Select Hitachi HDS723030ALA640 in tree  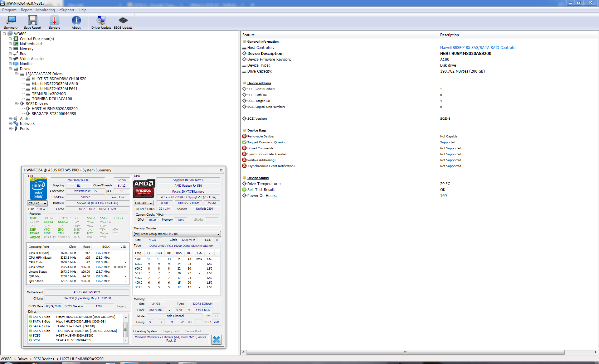click(x=55, y=84)
